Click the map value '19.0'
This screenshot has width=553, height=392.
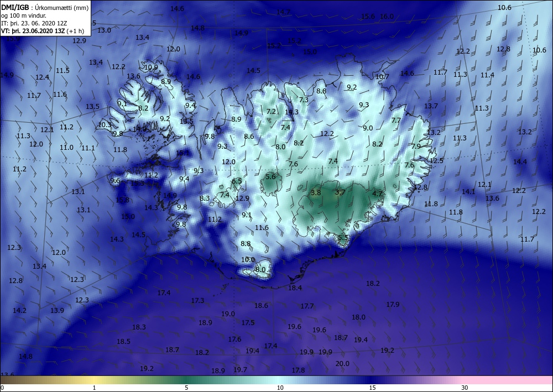pyautogui.click(x=228, y=313)
